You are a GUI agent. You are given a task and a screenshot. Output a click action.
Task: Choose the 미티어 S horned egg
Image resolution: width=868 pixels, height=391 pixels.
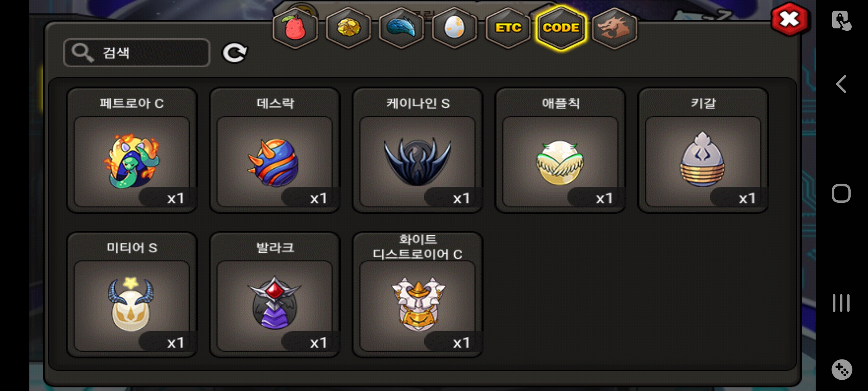coord(132,295)
